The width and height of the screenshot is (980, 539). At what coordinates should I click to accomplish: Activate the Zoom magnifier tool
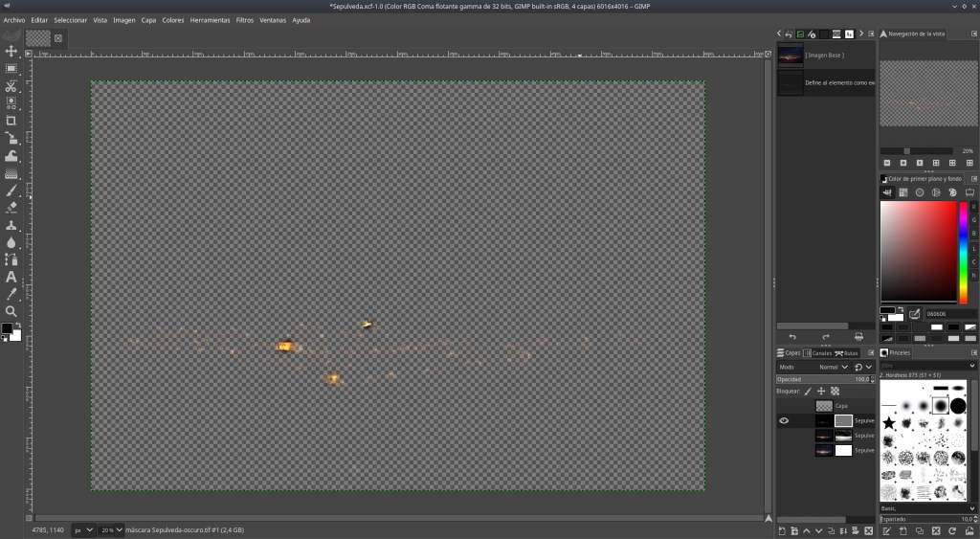[11, 311]
